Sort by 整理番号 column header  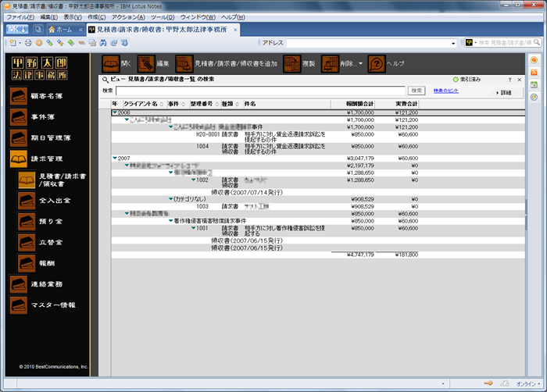[205, 104]
